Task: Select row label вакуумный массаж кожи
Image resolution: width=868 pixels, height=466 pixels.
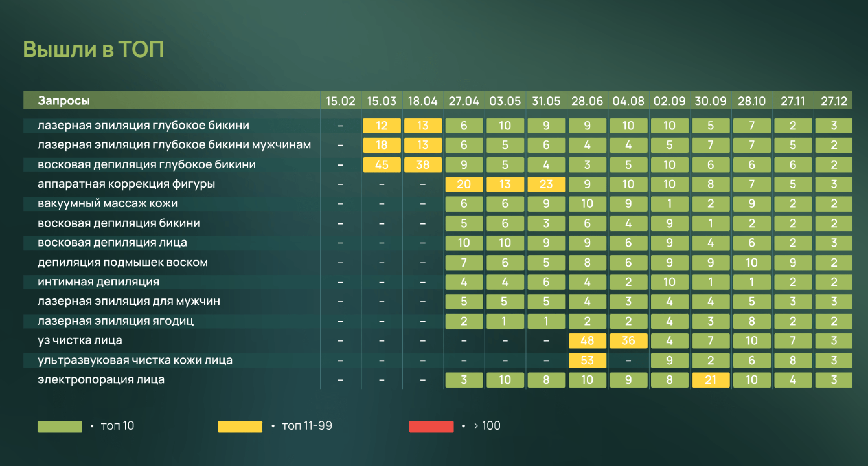Action: (x=108, y=203)
